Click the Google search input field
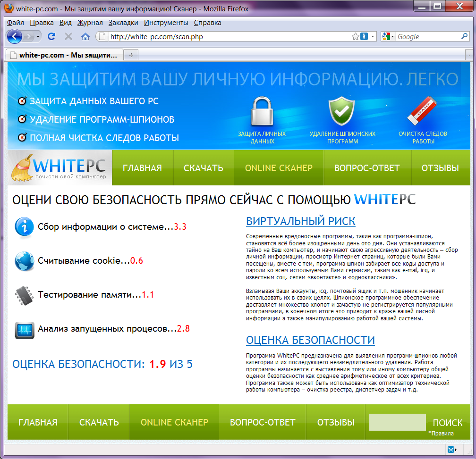 pos(428,37)
